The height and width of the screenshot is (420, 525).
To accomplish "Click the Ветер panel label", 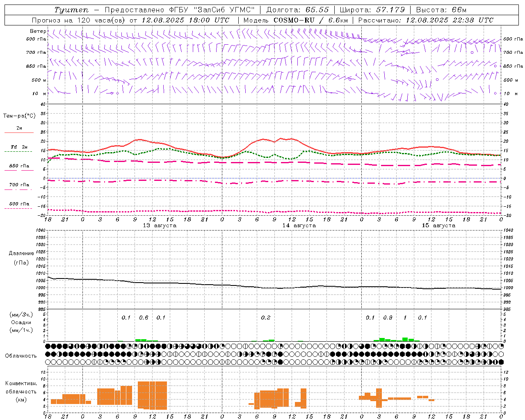I will (38, 31).
